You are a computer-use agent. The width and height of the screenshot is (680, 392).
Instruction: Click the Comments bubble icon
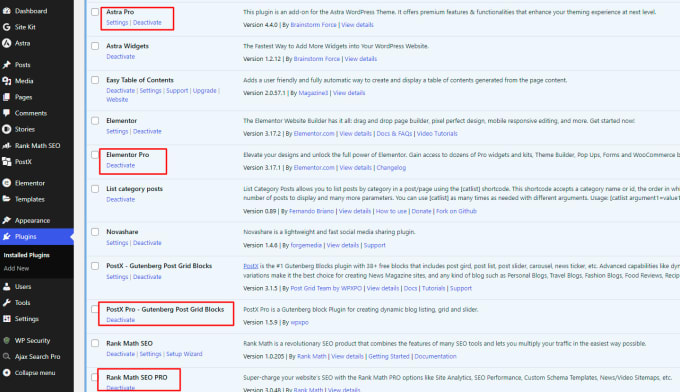[7, 113]
